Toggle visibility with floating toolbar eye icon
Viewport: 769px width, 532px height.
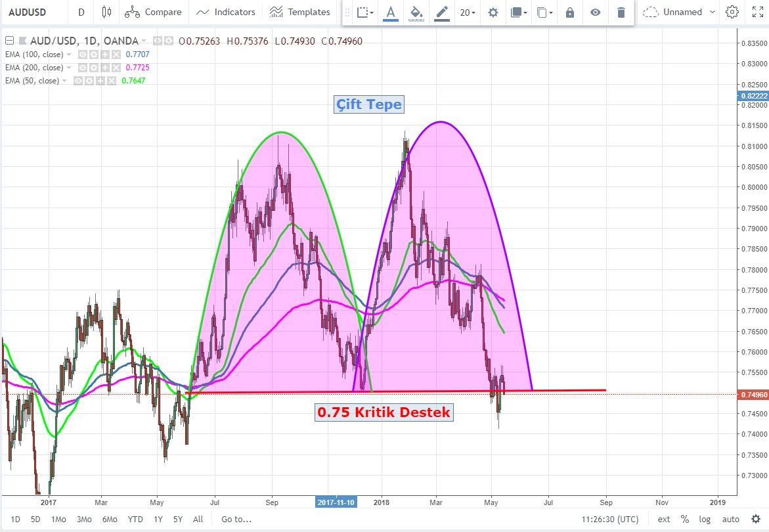595,12
